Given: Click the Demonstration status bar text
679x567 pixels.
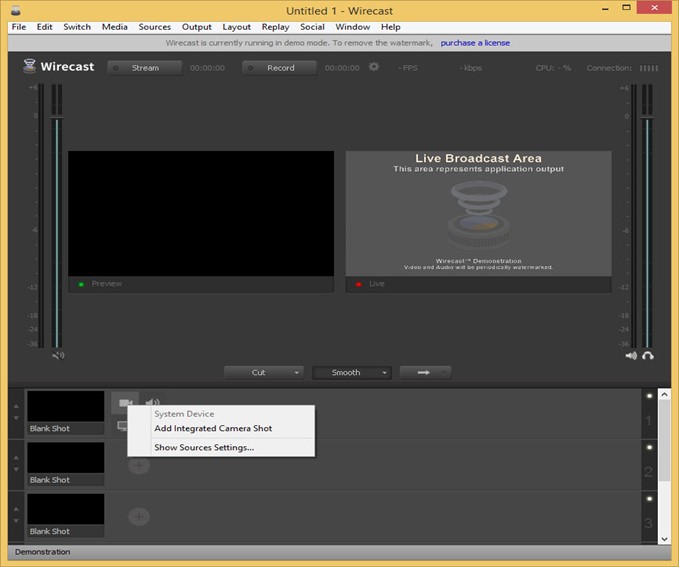Looking at the screenshot, I should pos(42,552).
